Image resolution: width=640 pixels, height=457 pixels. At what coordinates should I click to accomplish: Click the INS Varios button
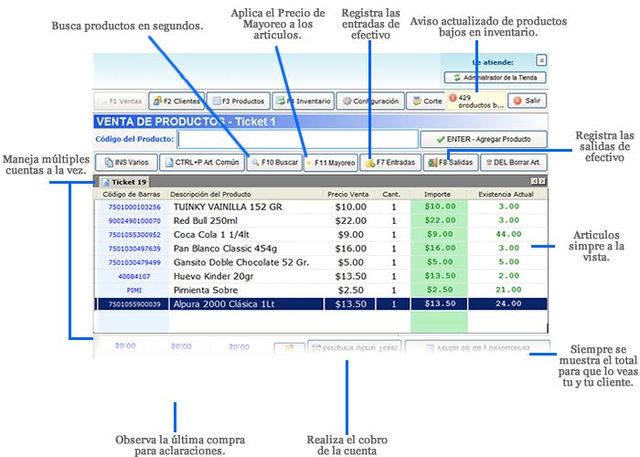point(126,162)
